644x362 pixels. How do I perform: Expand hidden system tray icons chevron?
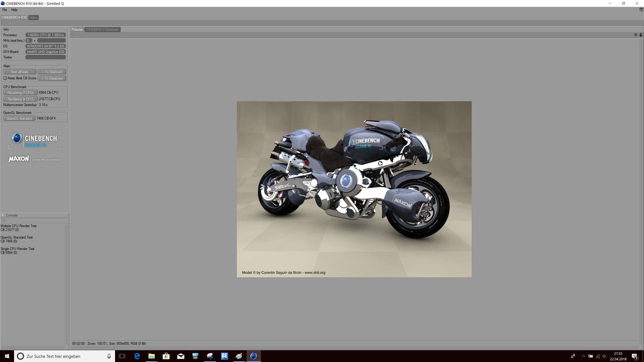[583, 356]
